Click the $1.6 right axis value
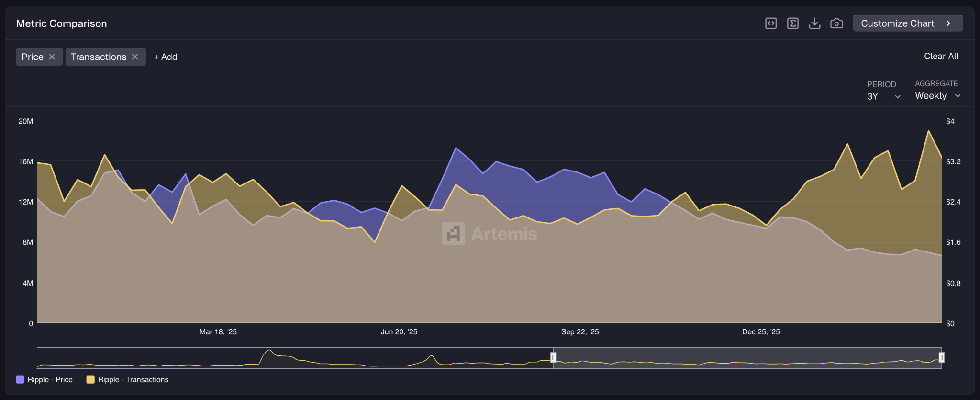Screen dimensions: 980x400 tap(953, 242)
